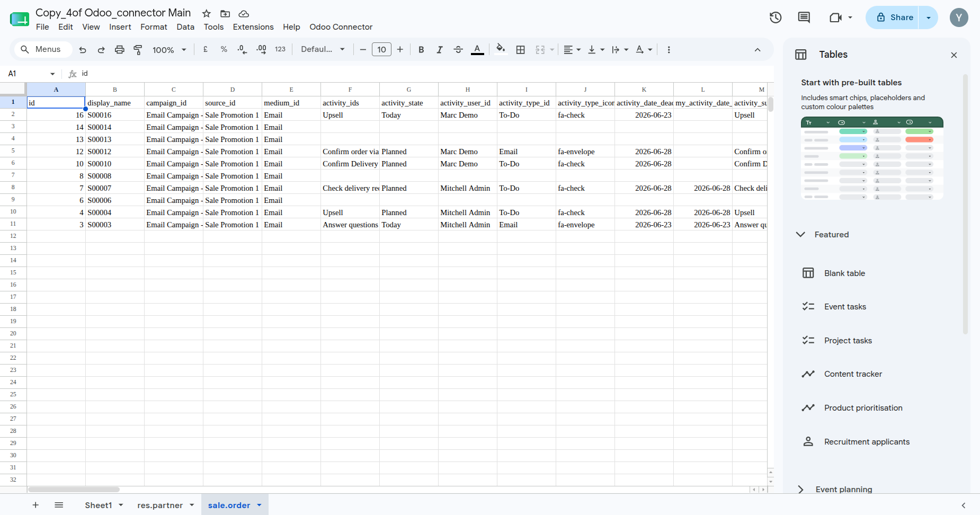Click the redo arrow icon

point(101,50)
